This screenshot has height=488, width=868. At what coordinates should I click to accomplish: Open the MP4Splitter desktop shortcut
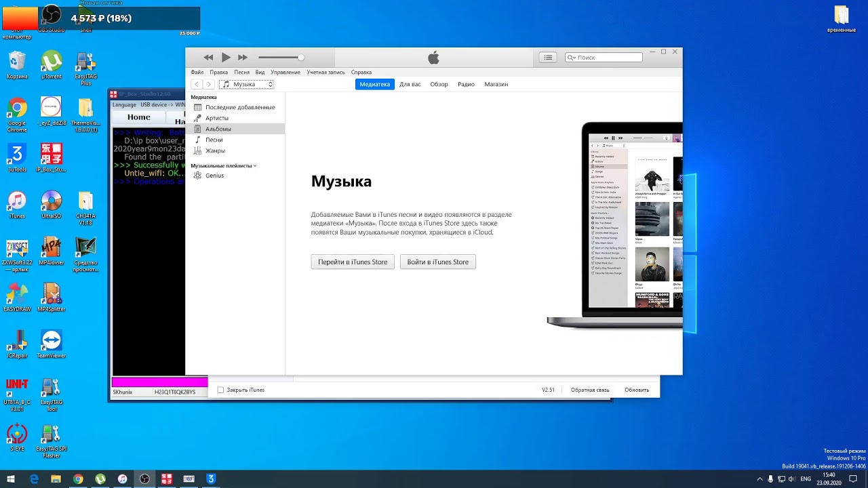pos(52,298)
